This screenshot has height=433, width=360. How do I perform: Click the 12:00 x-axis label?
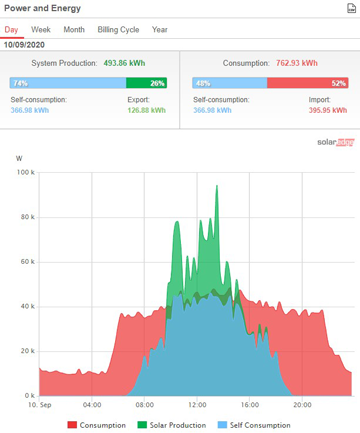197,405
